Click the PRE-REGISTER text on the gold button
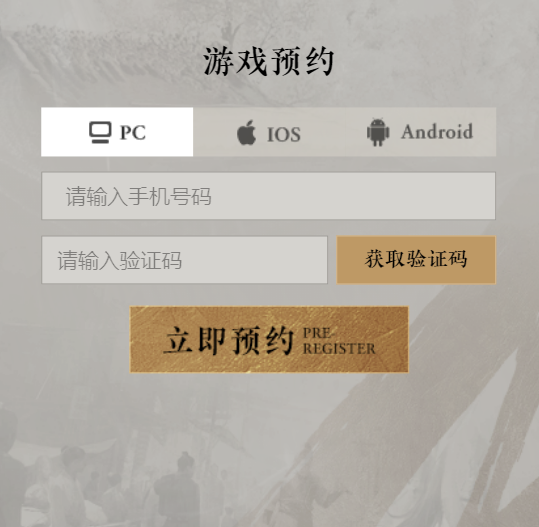539x527 pixels. click(339, 341)
